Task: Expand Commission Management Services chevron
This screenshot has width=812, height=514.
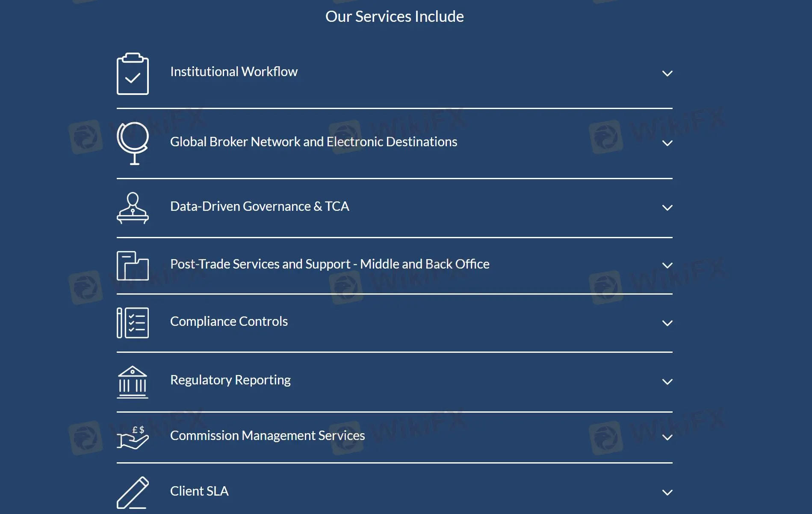Action: coord(667,437)
